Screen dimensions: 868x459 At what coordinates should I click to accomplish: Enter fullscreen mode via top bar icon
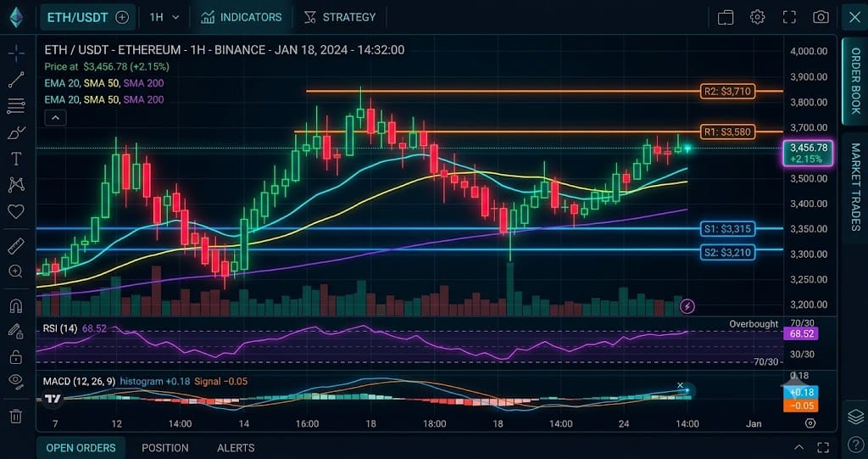click(x=789, y=17)
